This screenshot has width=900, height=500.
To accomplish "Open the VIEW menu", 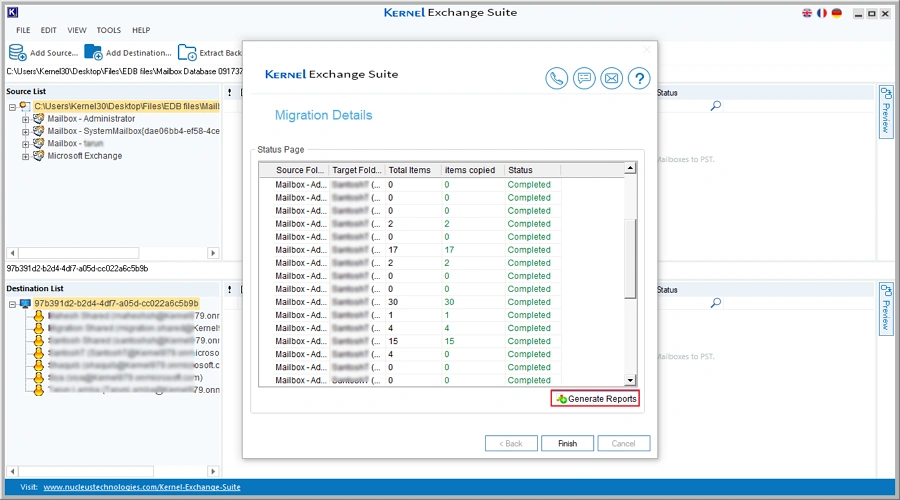I will (x=77, y=31).
